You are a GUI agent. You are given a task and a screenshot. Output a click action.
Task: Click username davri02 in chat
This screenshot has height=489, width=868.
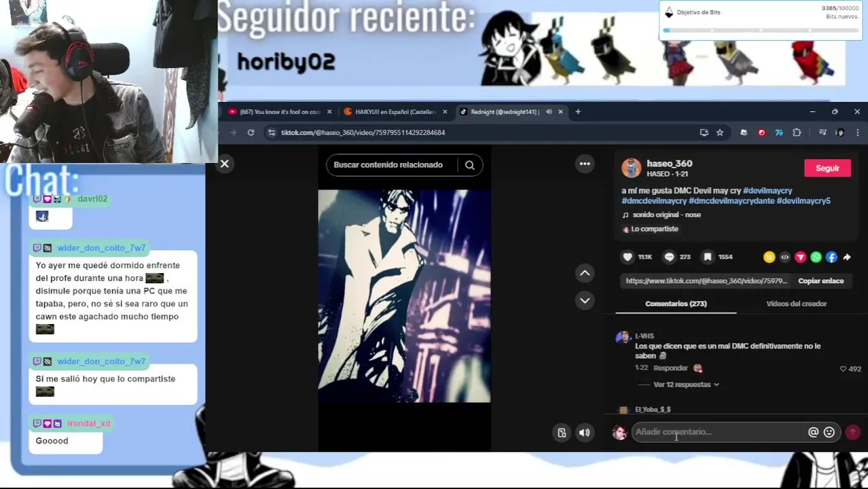click(x=92, y=199)
